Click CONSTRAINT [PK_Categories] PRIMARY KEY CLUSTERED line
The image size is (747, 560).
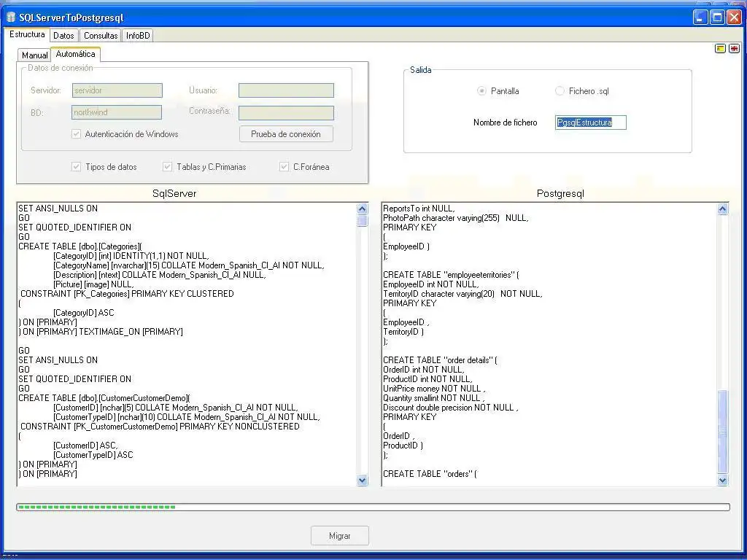127,294
